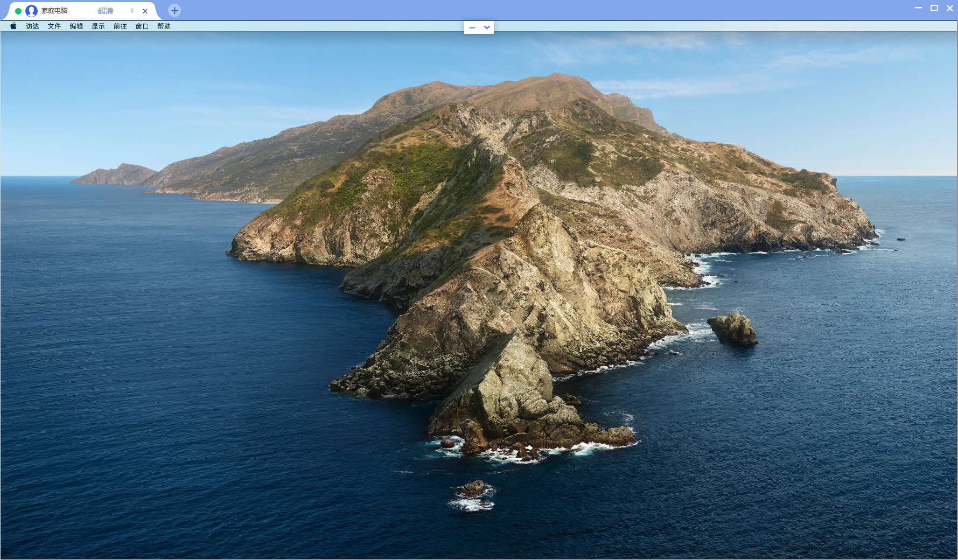Image resolution: width=958 pixels, height=560 pixels.
Task: Expand the floating toolbar chevron
Action: coord(487,27)
